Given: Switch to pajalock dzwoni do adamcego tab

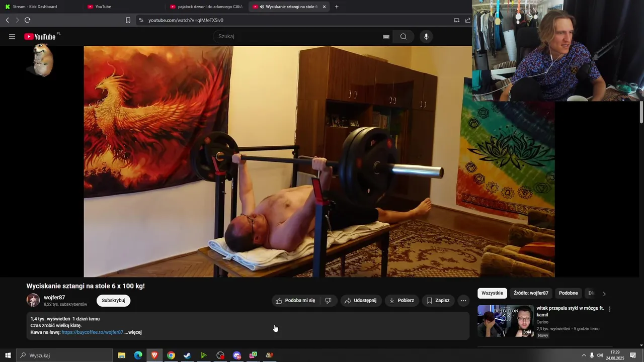Looking at the screenshot, I should point(206,7).
